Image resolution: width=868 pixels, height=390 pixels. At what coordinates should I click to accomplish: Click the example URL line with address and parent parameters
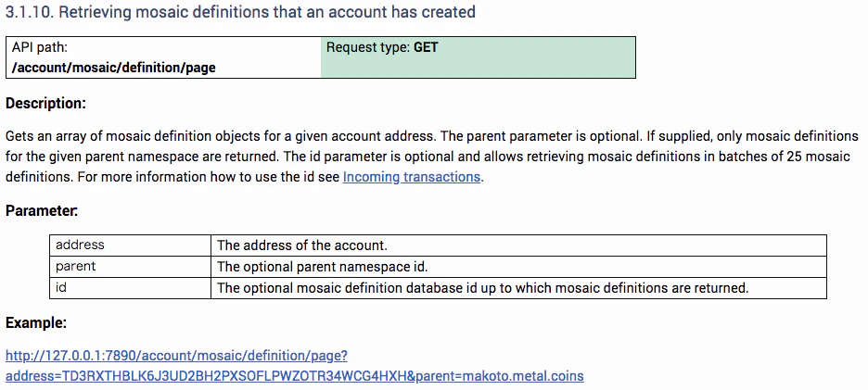tap(295, 377)
